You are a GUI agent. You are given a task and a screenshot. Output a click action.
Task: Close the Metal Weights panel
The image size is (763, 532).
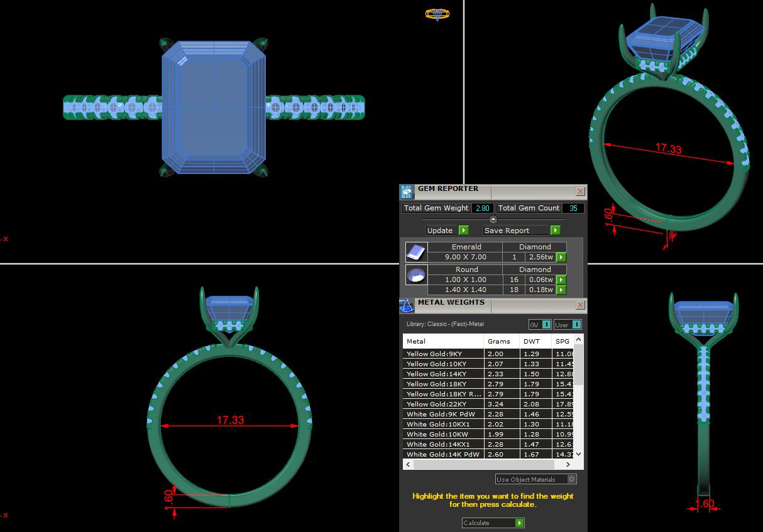[580, 305]
